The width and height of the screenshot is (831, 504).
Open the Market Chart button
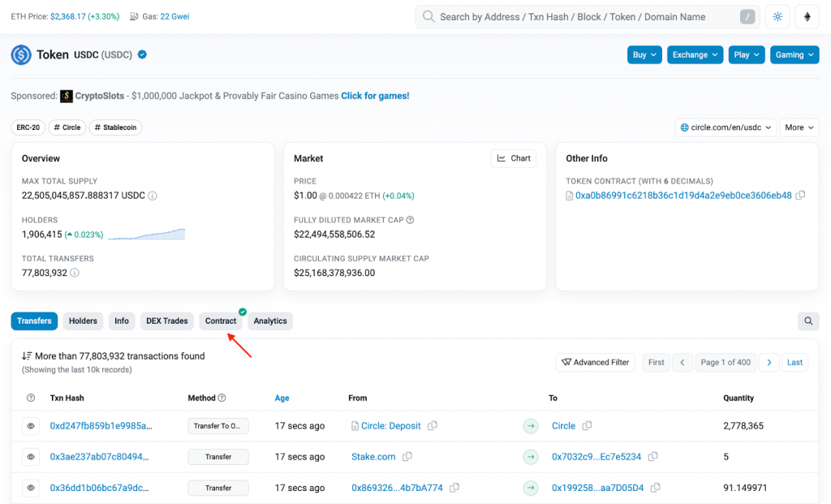[x=514, y=158]
